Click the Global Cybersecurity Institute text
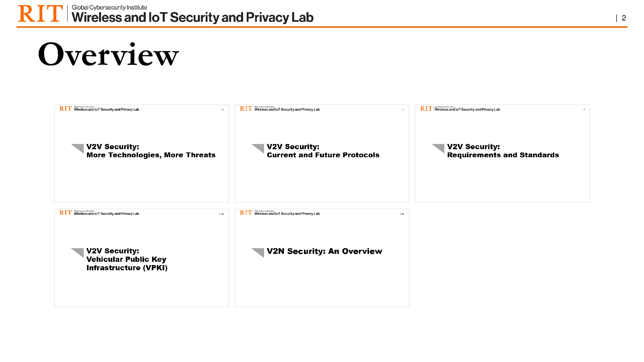 [109, 7]
